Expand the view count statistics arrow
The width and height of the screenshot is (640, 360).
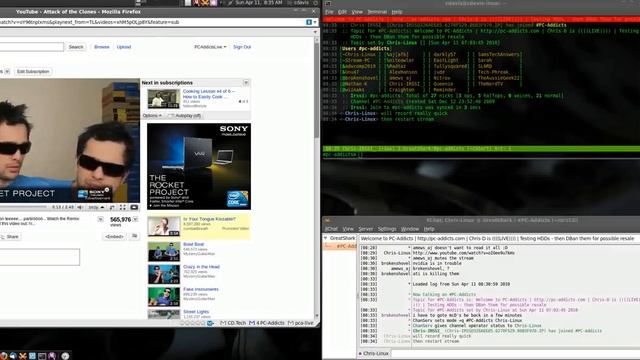click(135, 220)
